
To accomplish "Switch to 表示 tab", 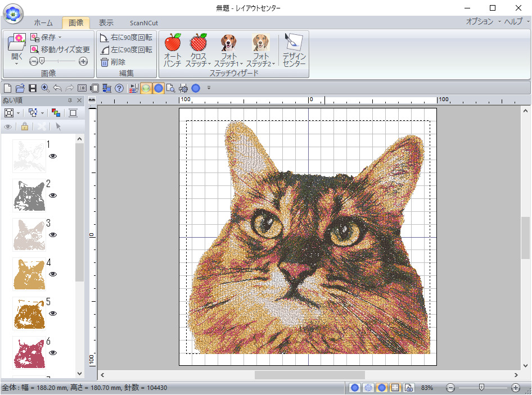I will pyautogui.click(x=106, y=22).
